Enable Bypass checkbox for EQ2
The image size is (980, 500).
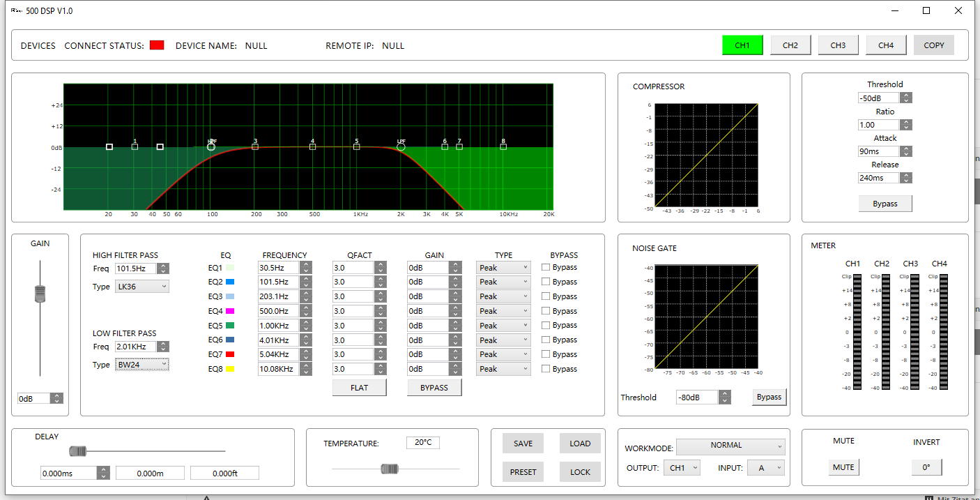coord(546,282)
